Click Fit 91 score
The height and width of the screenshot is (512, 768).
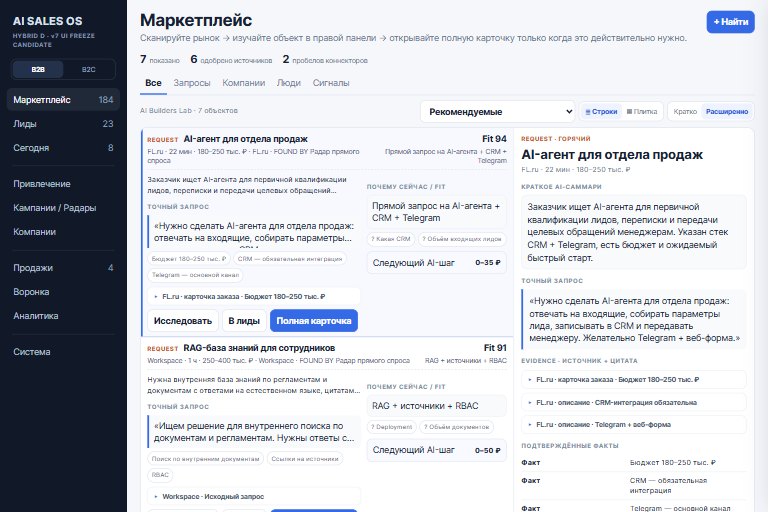[495, 347]
